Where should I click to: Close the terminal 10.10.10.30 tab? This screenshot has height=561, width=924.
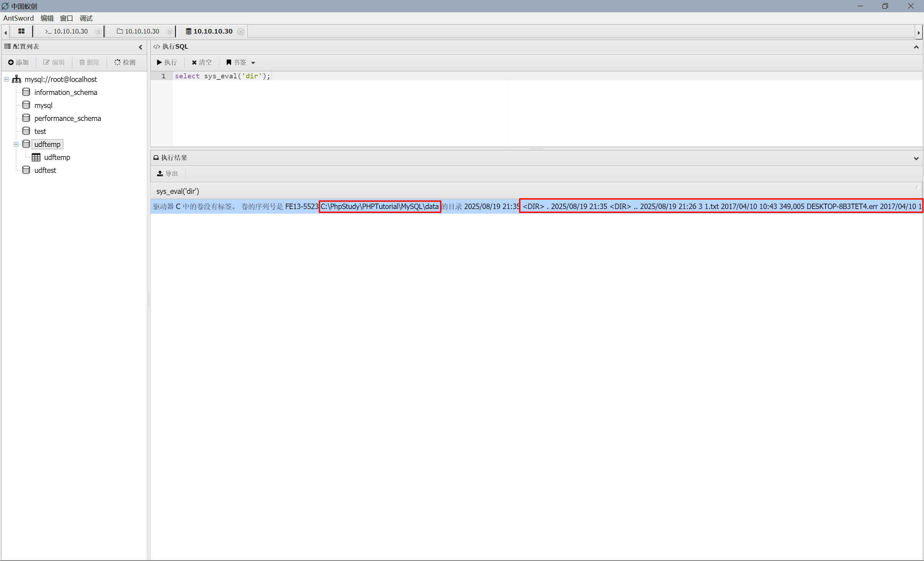point(98,31)
